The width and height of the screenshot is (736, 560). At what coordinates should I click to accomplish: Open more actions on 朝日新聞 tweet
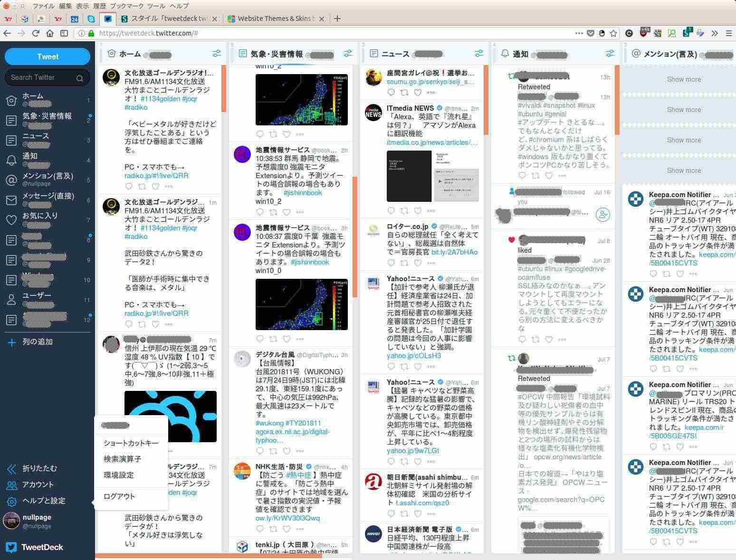431,513
